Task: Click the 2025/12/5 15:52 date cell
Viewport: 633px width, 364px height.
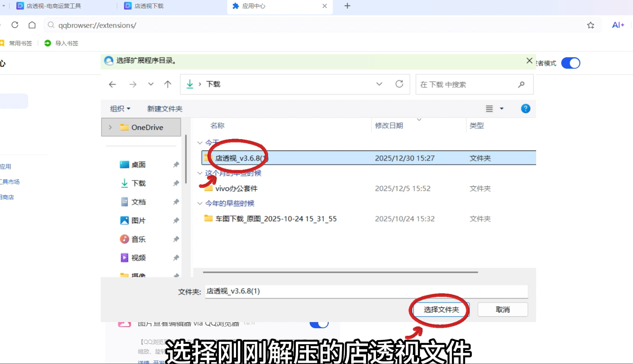Action: click(x=403, y=189)
